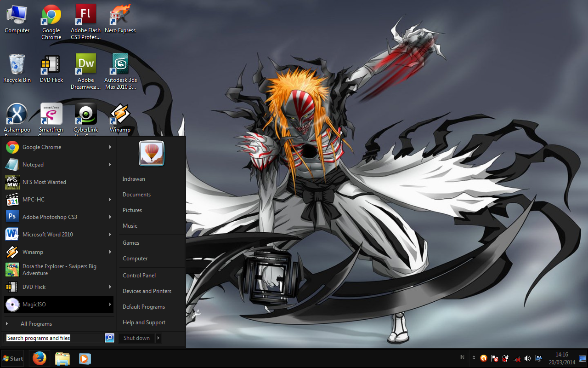This screenshot has width=588, height=368.
Task: Open Control Panel from the Start menu
Action: pos(139,275)
